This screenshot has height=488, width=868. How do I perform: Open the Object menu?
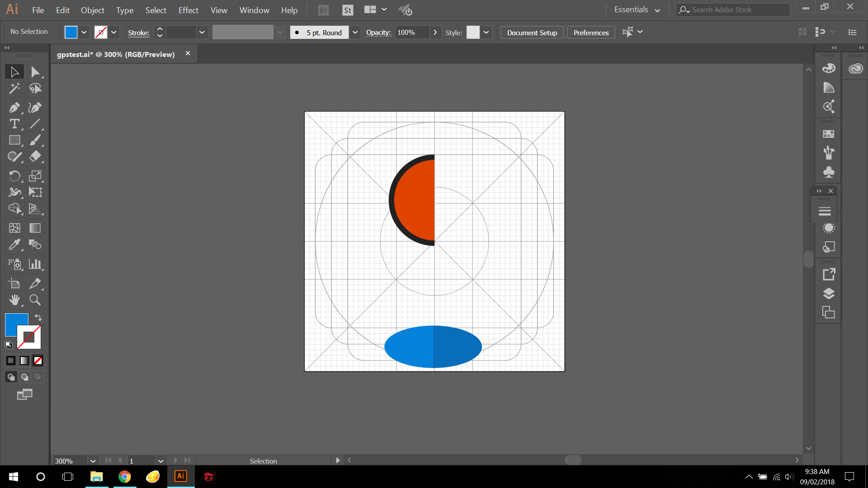92,10
